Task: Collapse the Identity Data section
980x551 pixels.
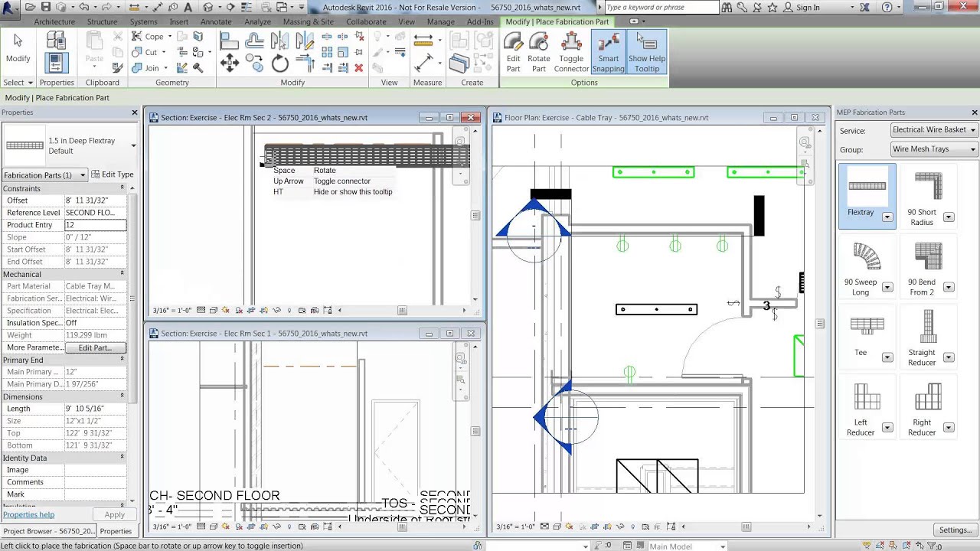Action: coord(122,458)
